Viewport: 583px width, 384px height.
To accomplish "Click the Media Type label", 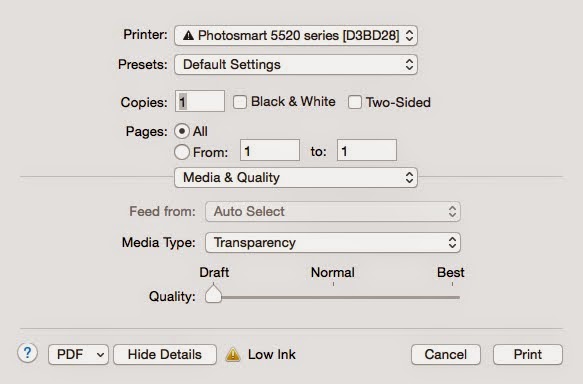I will point(159,243).
